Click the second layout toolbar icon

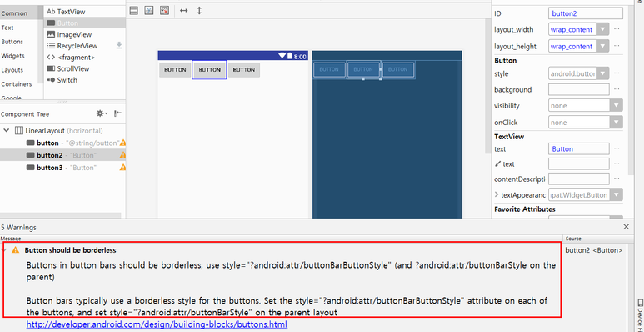(x=149, y=11)
